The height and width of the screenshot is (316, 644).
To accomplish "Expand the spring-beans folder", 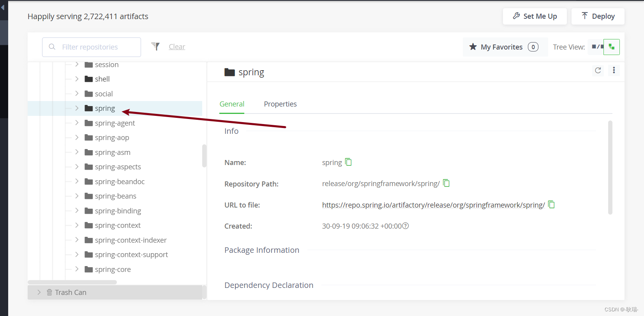I will tap(77, 196).
